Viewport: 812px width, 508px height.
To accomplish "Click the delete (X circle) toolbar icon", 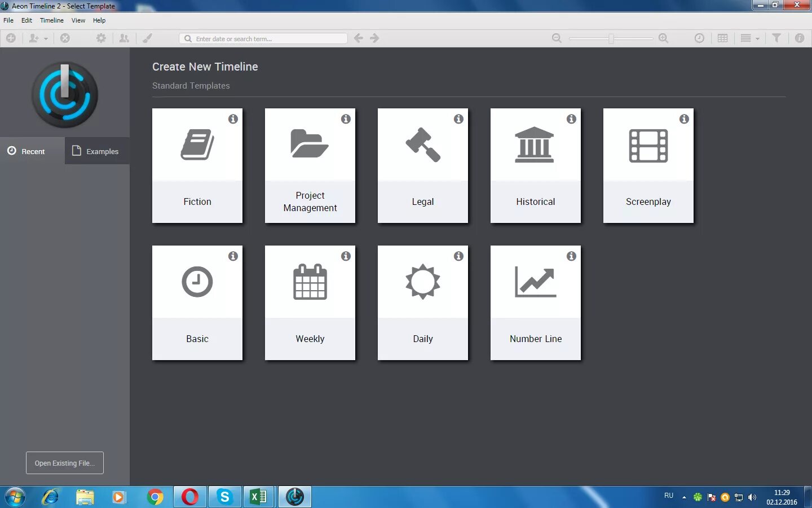I will click(65, 38).
